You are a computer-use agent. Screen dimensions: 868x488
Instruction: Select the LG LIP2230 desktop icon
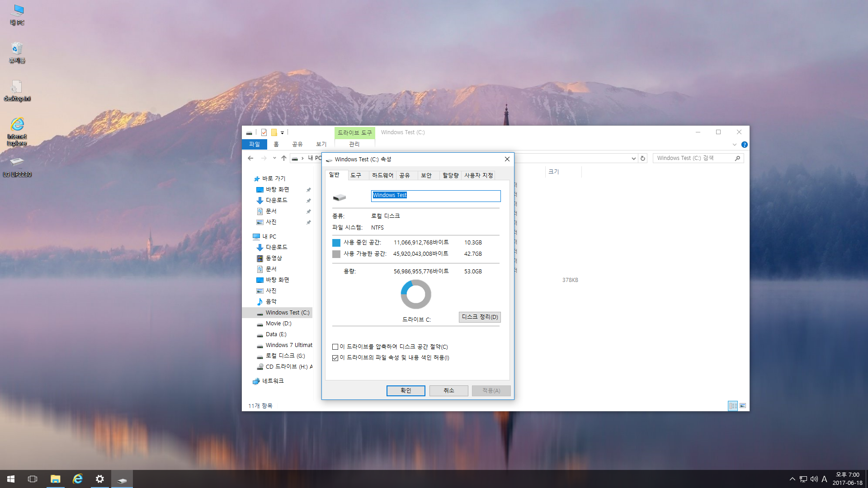tap(17, 167)
